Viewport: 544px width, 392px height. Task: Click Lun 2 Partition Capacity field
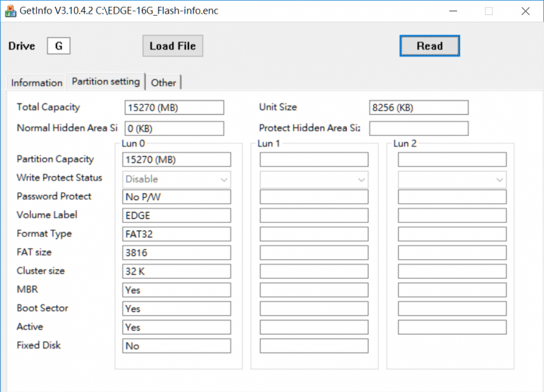(x=452, y=159)
